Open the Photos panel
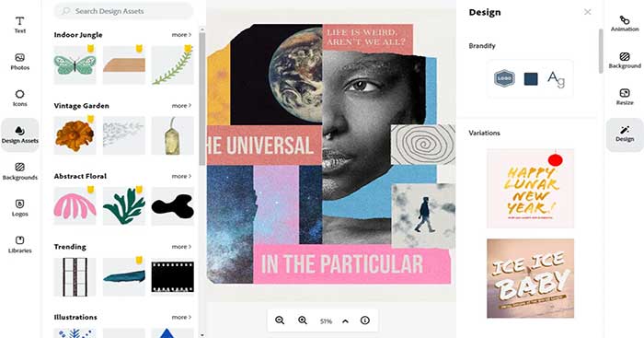The height and width of the screenshot is (338, 644). [19, 62]
